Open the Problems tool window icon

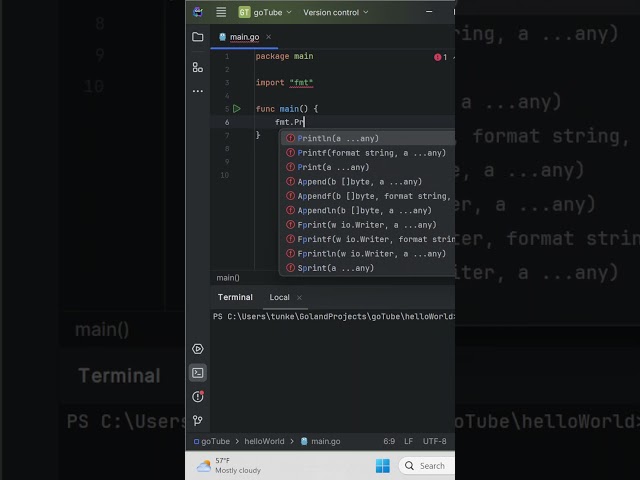click(198, 396)
